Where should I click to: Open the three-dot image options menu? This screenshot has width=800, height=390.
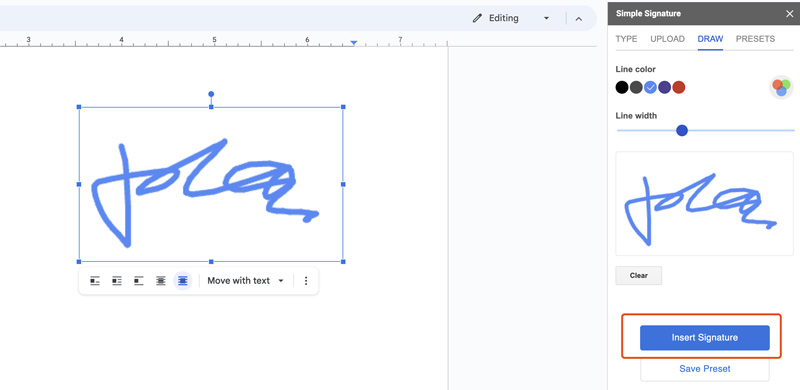(x=306, y=281)
